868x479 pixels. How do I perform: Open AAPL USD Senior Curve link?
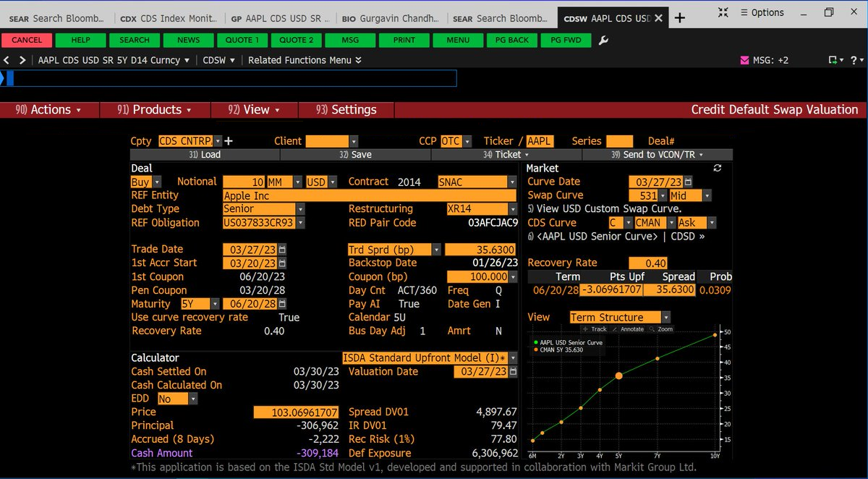coord(597,236)
